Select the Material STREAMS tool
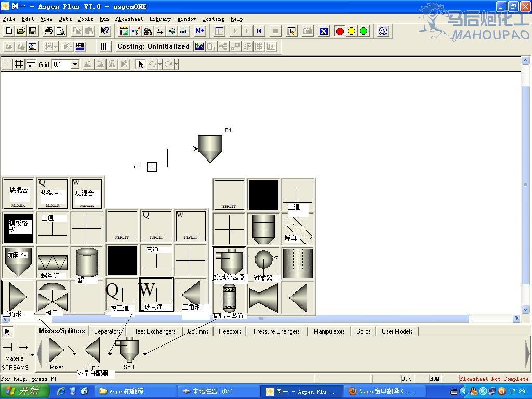Image resolution: width=532 pixels, height=399 pixels. tap(15, 356)
